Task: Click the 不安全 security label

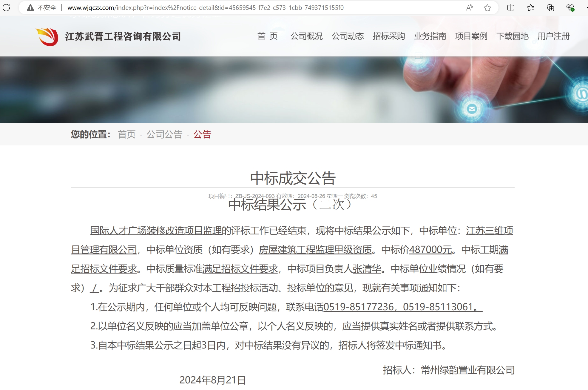Action: click(47, 8)
